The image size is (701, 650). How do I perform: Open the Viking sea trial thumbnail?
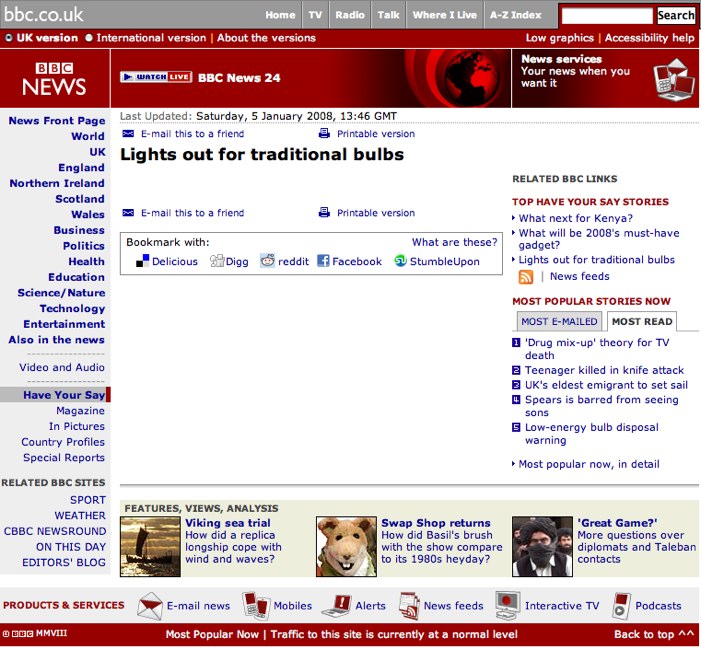click(x=150, y=546)
